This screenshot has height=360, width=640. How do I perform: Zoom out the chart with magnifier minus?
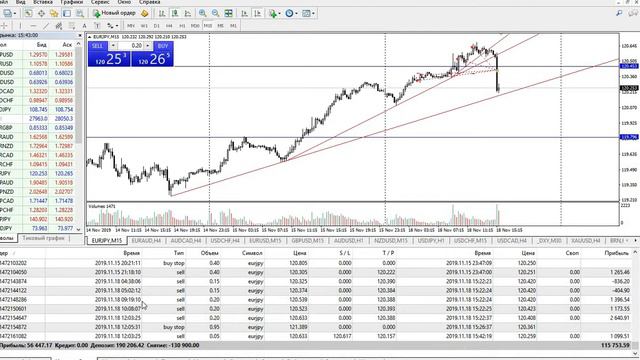coord(216,13)
